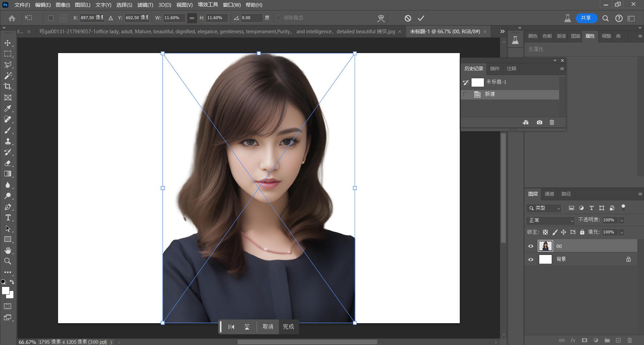The height and width of the screenshot is (345, 644).
Task: Flip vertically in the transform bar
Action: (247, 327)
